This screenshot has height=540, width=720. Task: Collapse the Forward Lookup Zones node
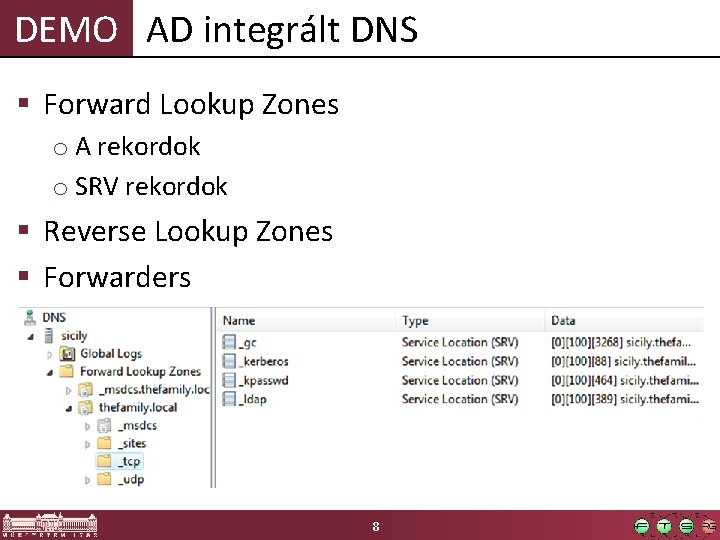pos(50,372)
